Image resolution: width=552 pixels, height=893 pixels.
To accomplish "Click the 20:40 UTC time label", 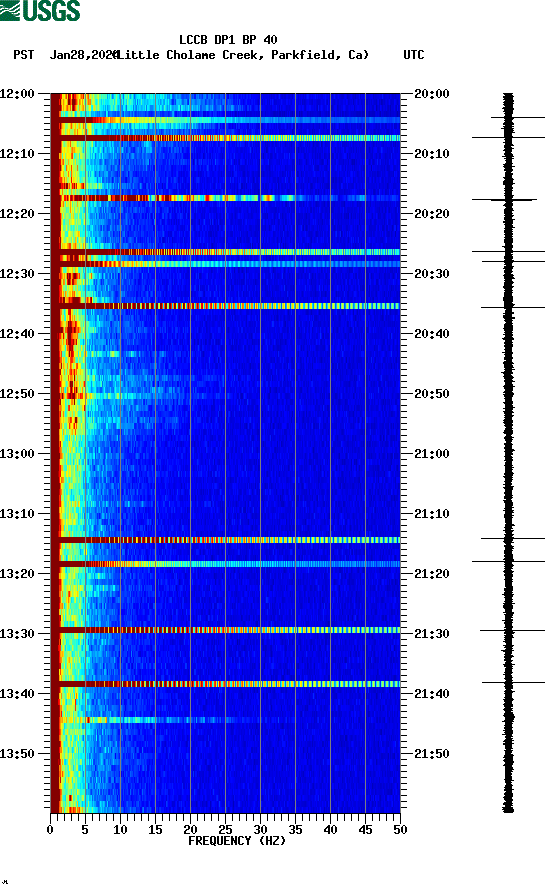I will pos(432,334).
